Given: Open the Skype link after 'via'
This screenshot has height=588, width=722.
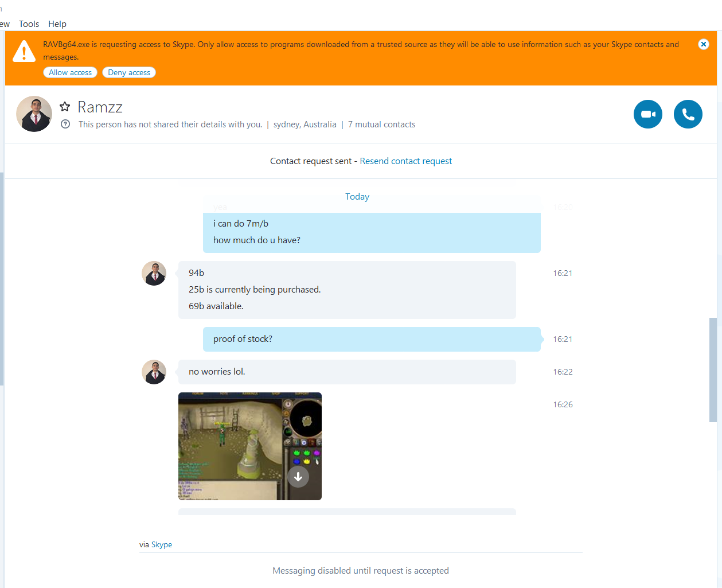Looking at the screenshot, I should pos(162,544).
